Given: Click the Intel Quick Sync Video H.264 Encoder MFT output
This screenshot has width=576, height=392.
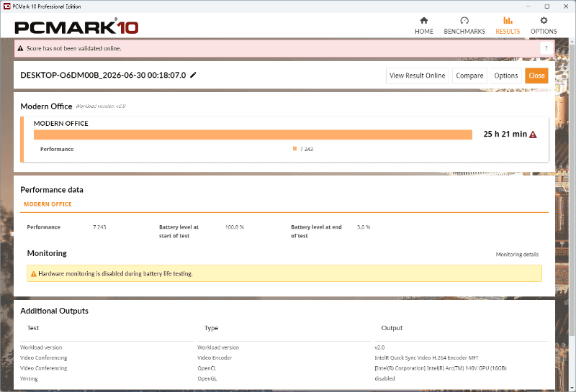Looking at the screenshot, I should tap(426, 358).
